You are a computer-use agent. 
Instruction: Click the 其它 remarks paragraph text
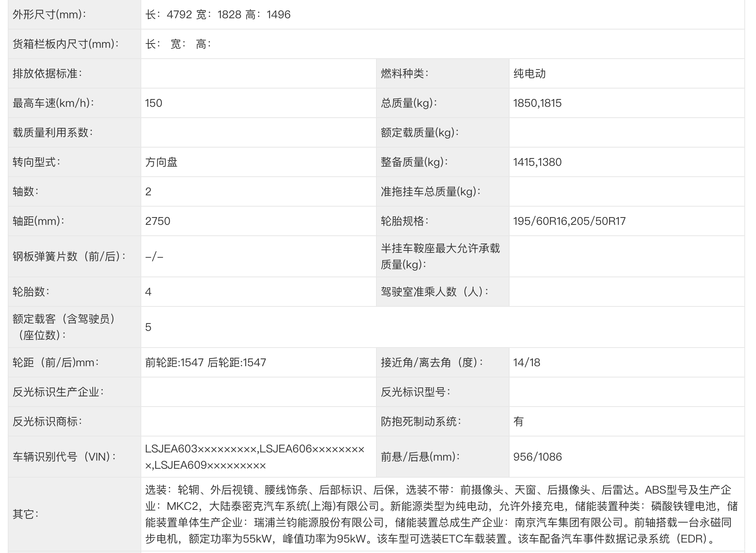tap(442, 514)
